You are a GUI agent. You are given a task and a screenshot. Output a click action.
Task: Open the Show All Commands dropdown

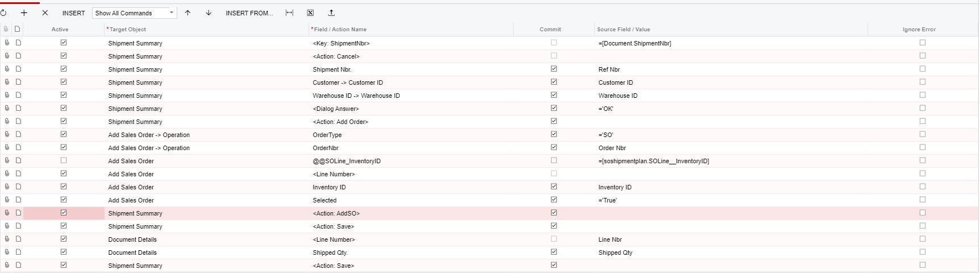tap(134, 13)
